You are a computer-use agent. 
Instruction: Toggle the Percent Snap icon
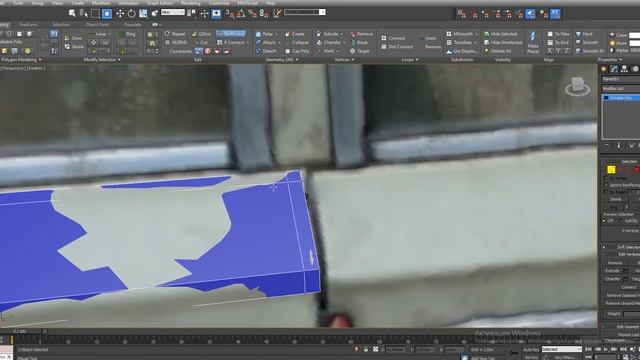coord(253,14)
